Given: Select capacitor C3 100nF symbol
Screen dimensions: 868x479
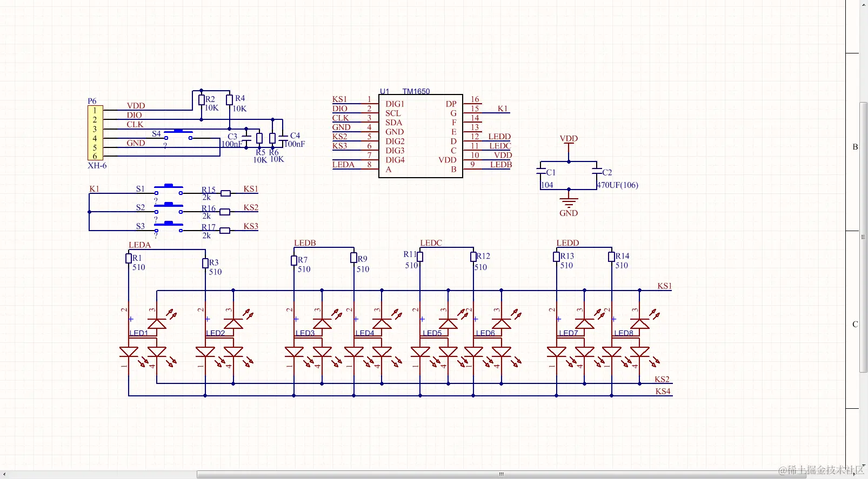Looking at the screenshot, I should pos(246,139).
